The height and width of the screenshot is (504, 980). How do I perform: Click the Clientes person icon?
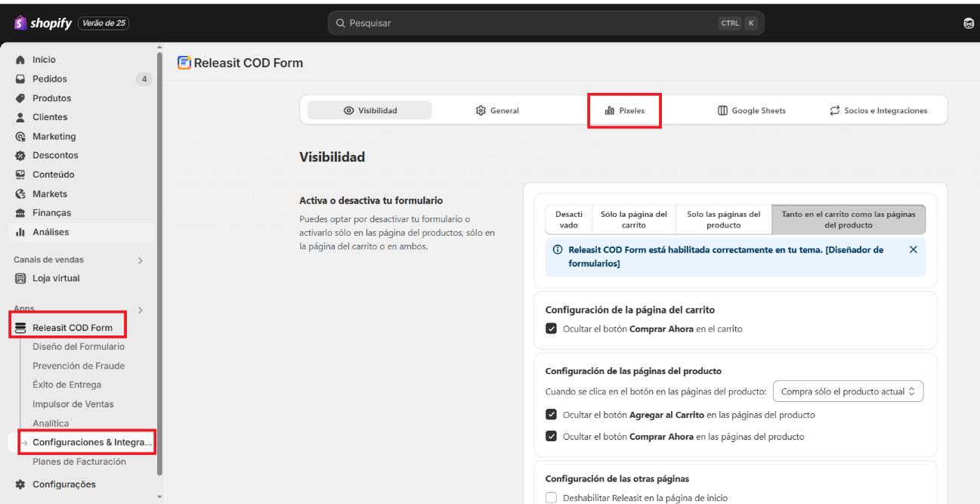[20, 117]
